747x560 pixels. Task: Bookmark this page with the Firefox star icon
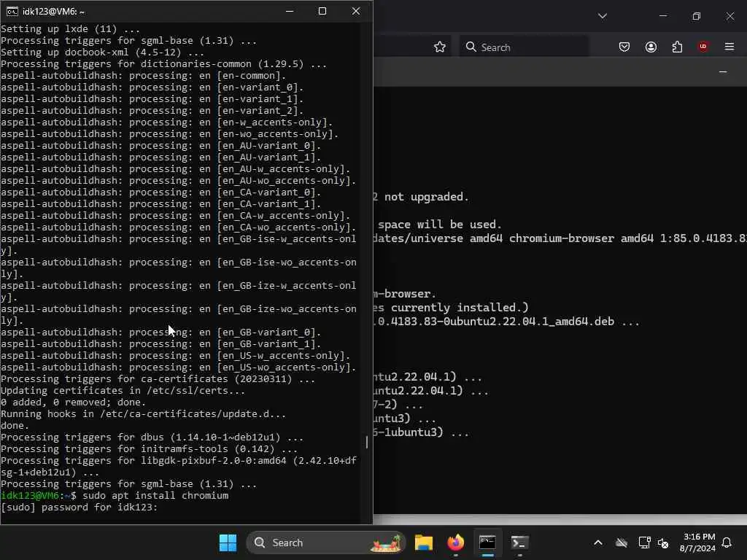click(x=440, y=47)
